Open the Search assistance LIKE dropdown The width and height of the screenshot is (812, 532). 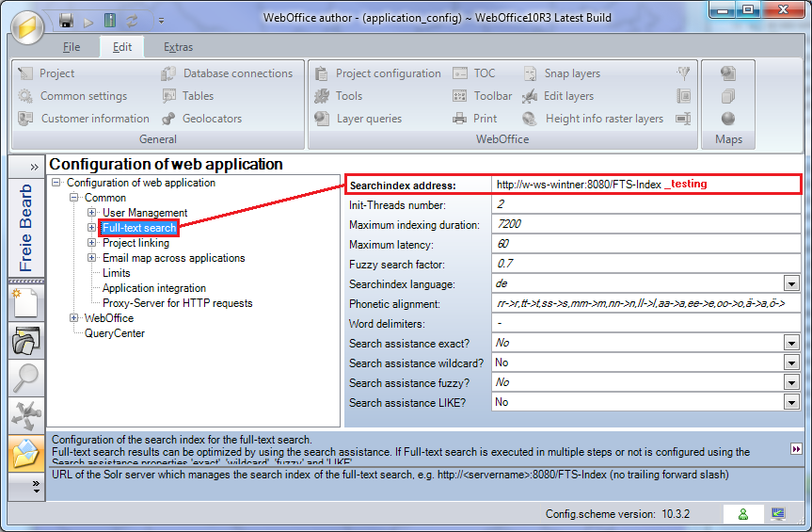[791, 402]
